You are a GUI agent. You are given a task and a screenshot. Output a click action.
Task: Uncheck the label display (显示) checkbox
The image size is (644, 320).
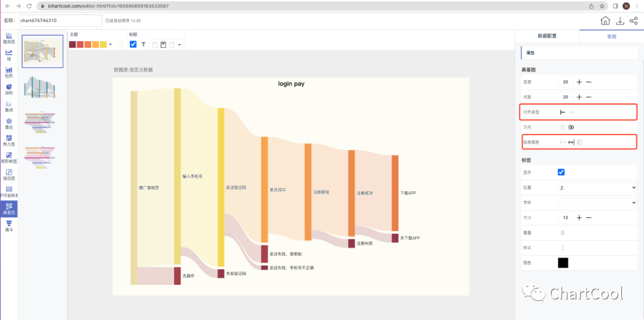[x=561, y=172]
